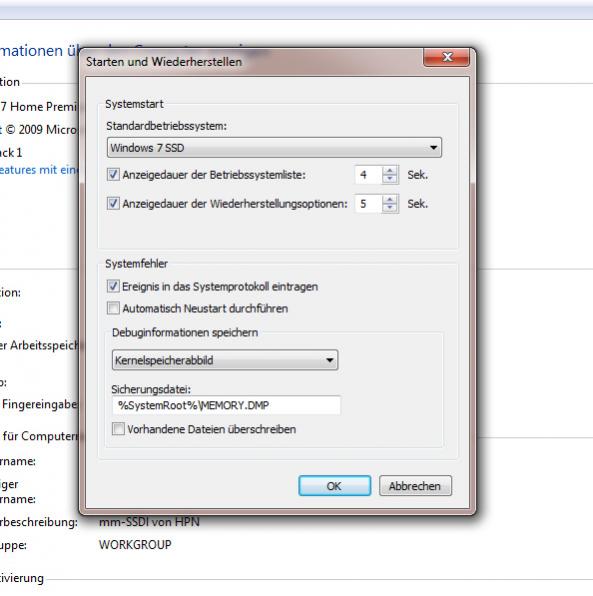The width and height of the screenshot is (593, 596).
Task: Confirm with the OK button
Action: click(x=335, y=486)
